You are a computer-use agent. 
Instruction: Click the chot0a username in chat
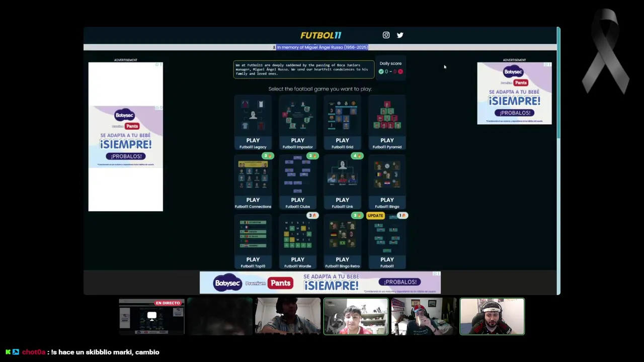pyautogui.click(x=34, y=352)
